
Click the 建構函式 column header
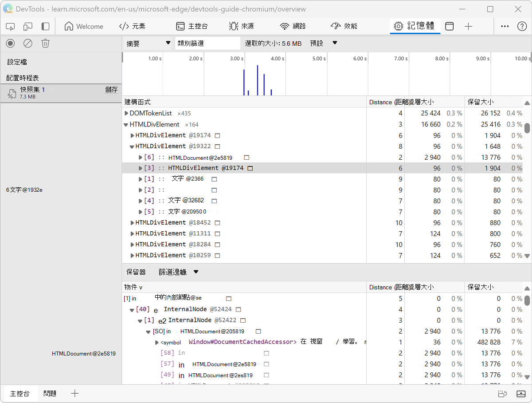[244, 102]
